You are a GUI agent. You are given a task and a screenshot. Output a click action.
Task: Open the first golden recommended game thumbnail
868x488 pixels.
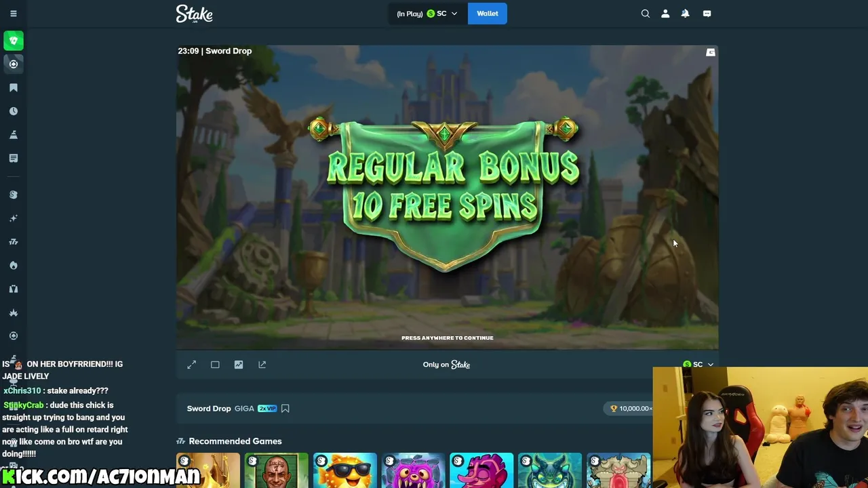pos(208,470)
